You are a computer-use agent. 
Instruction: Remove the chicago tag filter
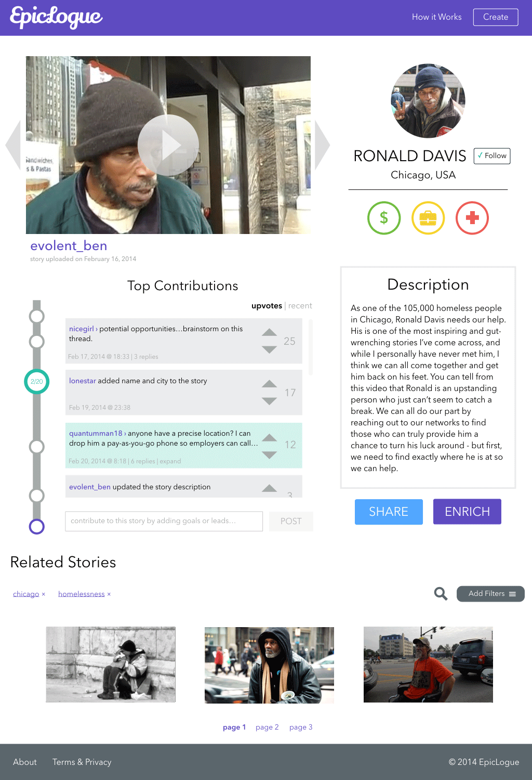[x=44, y=594]
